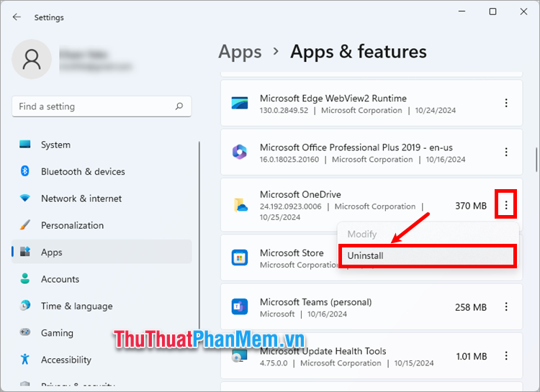Click the System monitor icon
The height and width of the screenshot is (392, 540).
24,144
